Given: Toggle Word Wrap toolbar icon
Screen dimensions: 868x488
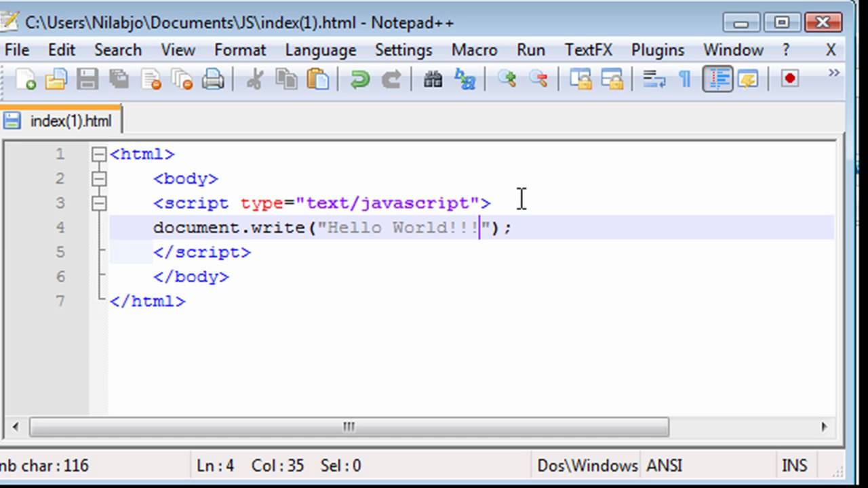Looking at the screenshot, I should point(653,79).
